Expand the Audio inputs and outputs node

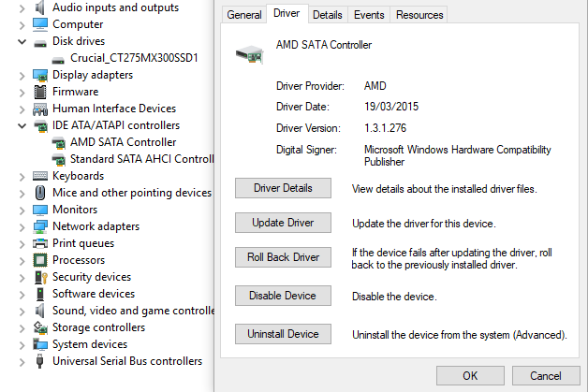[x=22, y=8]
